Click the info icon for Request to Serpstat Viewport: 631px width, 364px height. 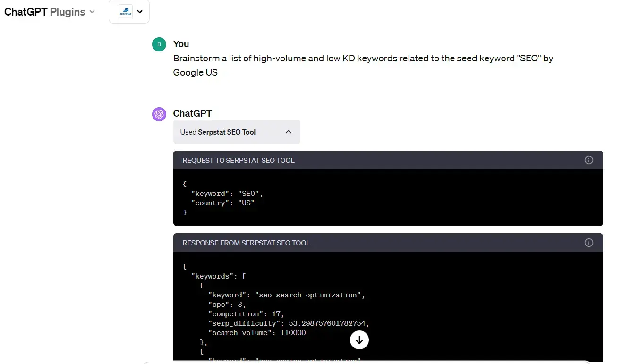(x=588, y=160)
